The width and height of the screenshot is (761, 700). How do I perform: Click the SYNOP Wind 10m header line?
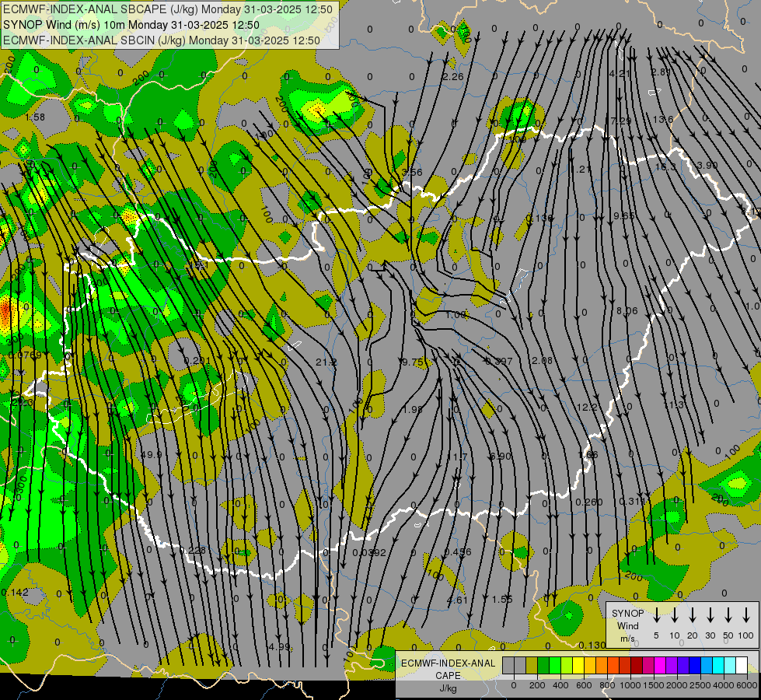coord(131,25)
